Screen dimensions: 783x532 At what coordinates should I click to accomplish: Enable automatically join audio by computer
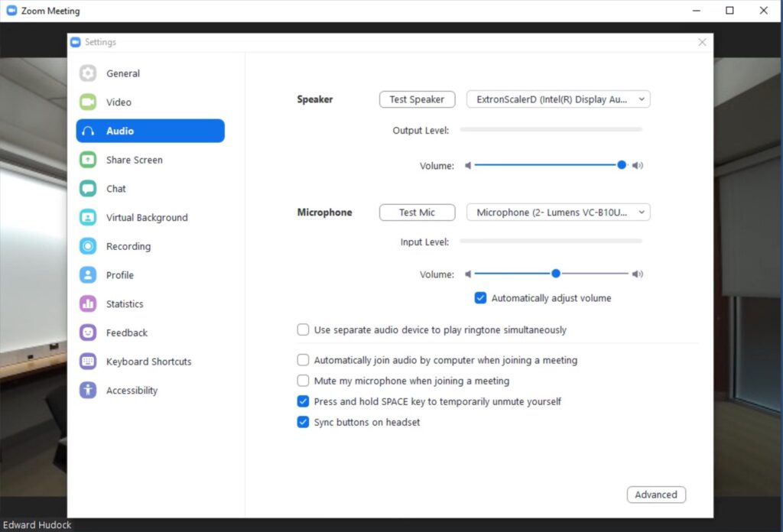point(303,360)
